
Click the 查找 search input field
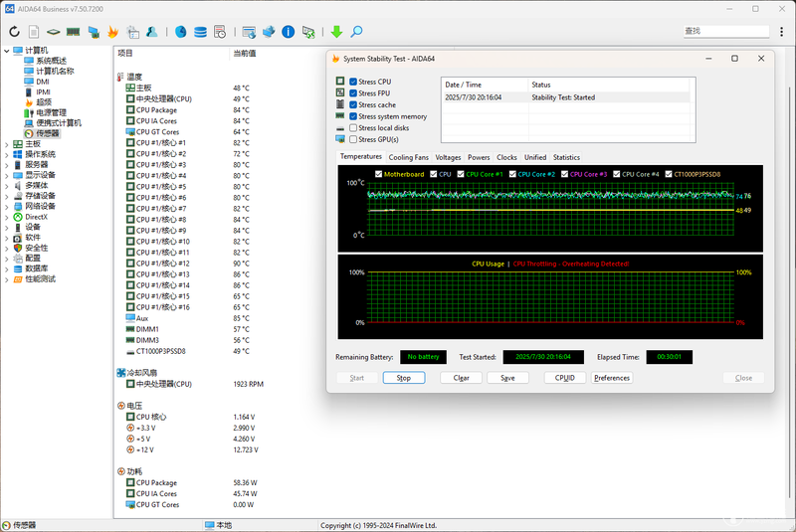725,31
